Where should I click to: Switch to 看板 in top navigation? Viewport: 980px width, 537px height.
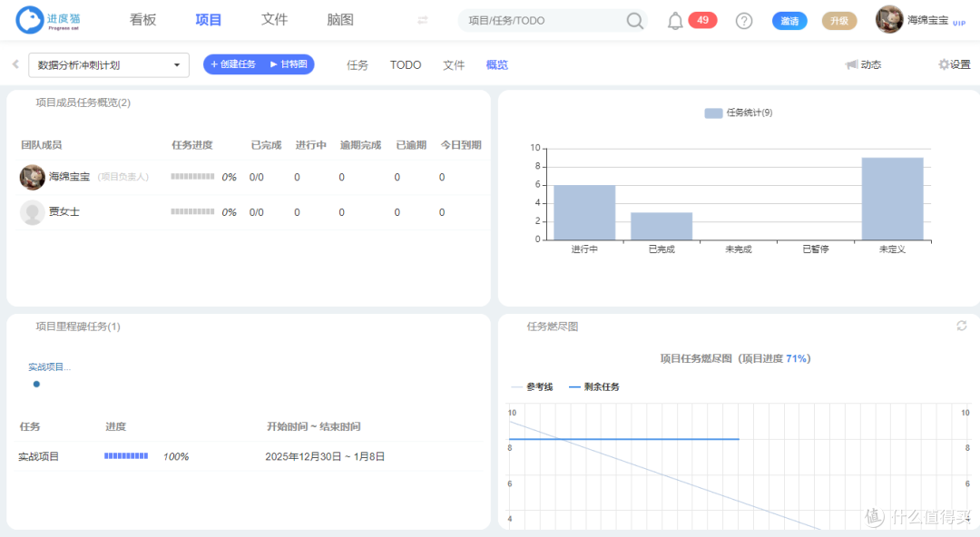pos(142,20)
